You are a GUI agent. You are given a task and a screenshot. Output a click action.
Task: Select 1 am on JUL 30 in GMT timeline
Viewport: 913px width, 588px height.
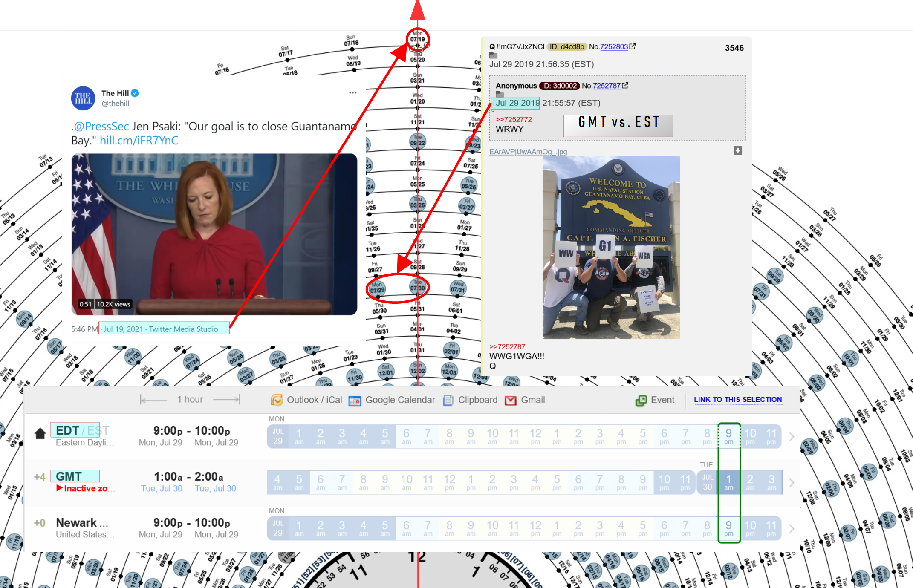tap(729, 483)
